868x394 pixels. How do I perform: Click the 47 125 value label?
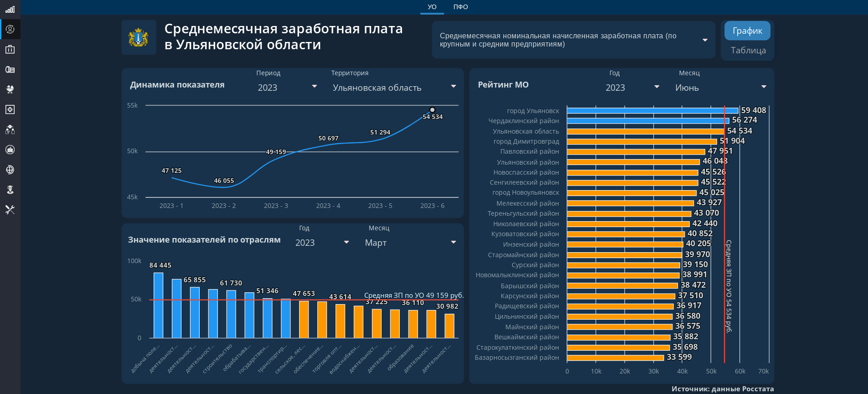171,171
